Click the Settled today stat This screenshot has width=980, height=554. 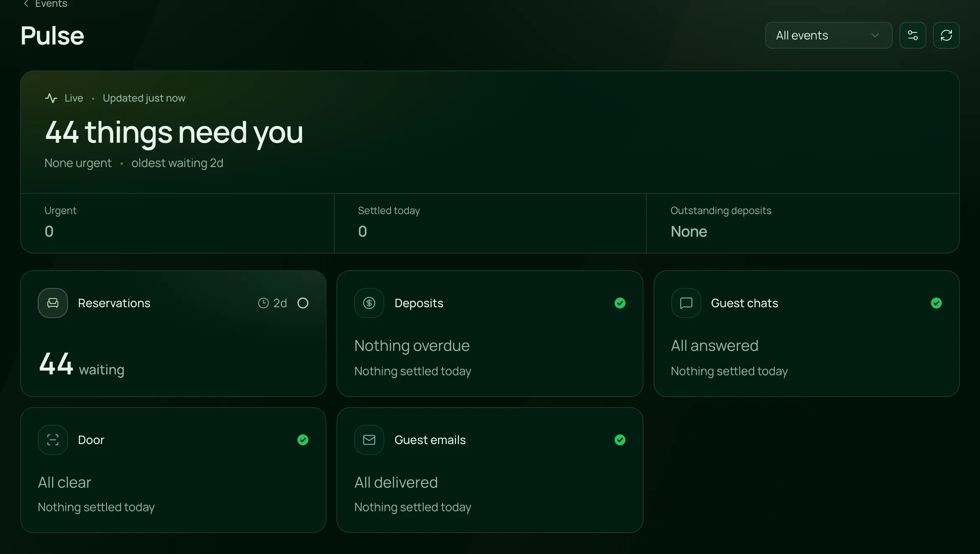tap(490, 223)
